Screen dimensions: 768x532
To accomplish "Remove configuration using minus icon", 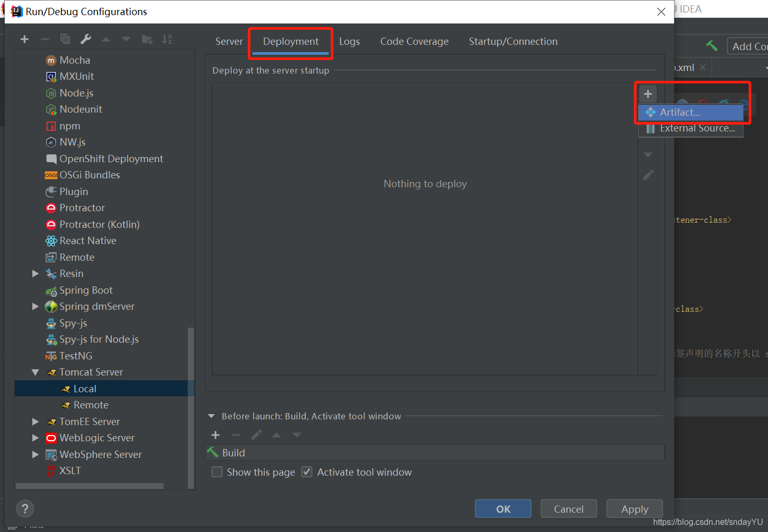I will click(45, 39).
